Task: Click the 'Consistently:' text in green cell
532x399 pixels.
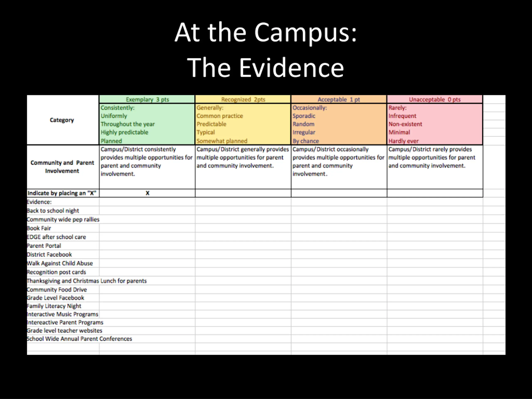Action: (x=117, y=108)
